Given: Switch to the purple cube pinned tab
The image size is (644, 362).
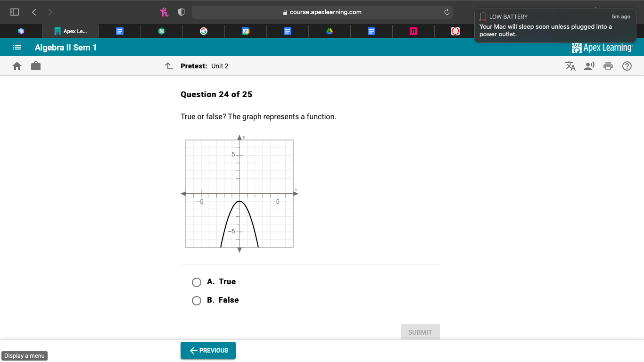Looking at the screenshot, I should coord(21,31).
